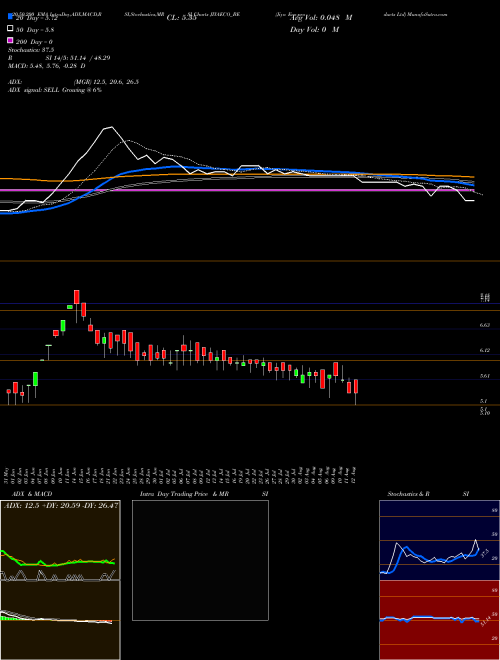Open the empty Intra Day Trading Price panel

[200, 560]
